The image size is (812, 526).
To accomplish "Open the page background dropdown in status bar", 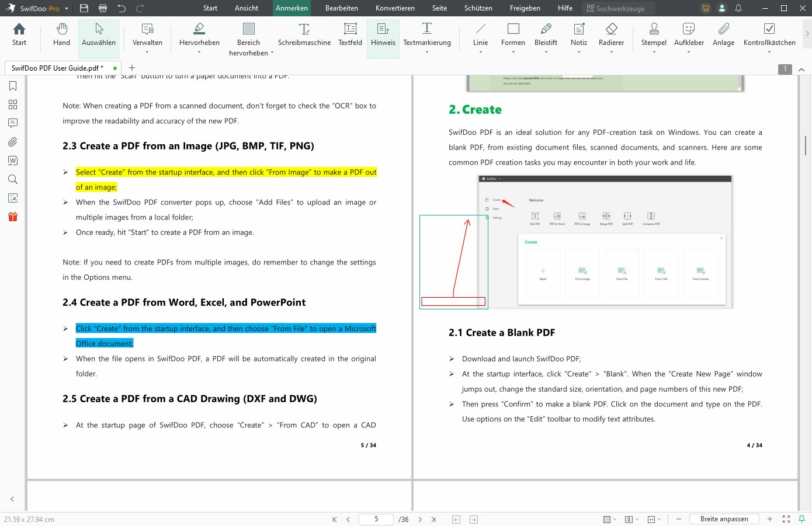I will (x=610, y=519).
